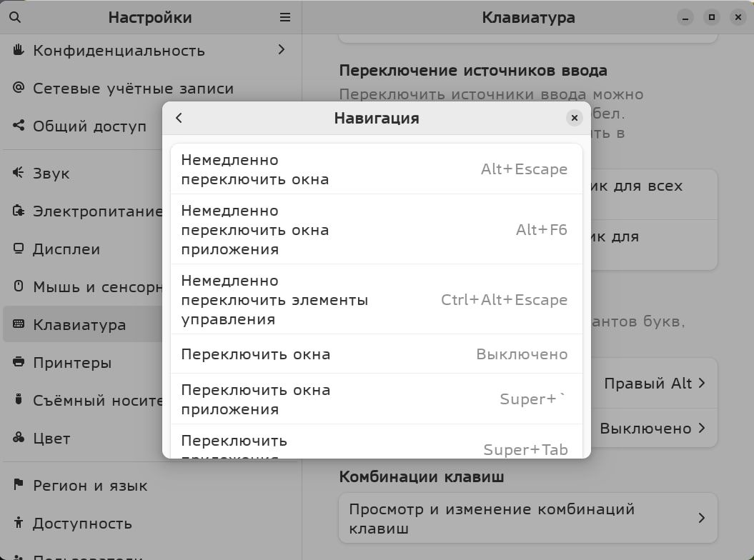Select Сетевые учётные записи in sidebar
The width and height of the screenshot is (754, 560).
[133, 89]
